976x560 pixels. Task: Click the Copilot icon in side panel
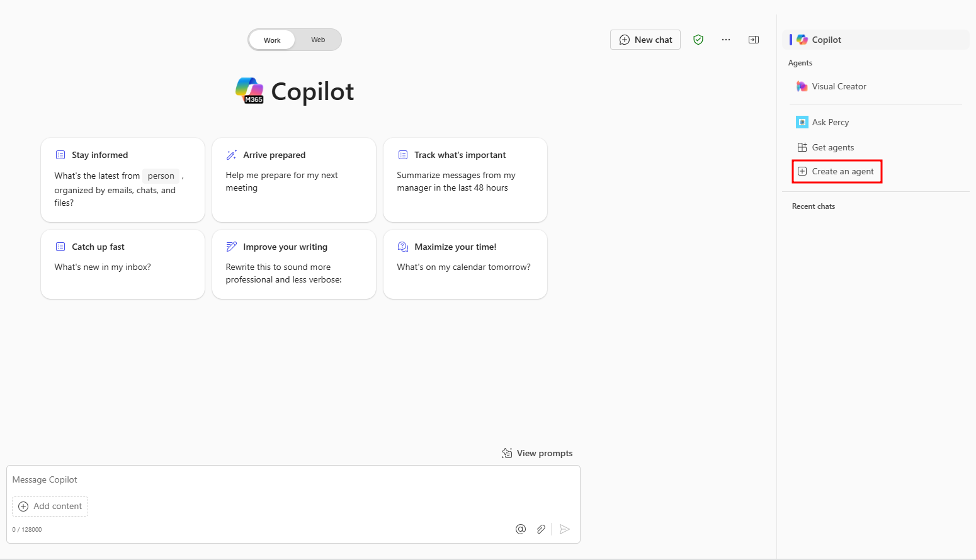pyautogui.click(x=802, y=40)
